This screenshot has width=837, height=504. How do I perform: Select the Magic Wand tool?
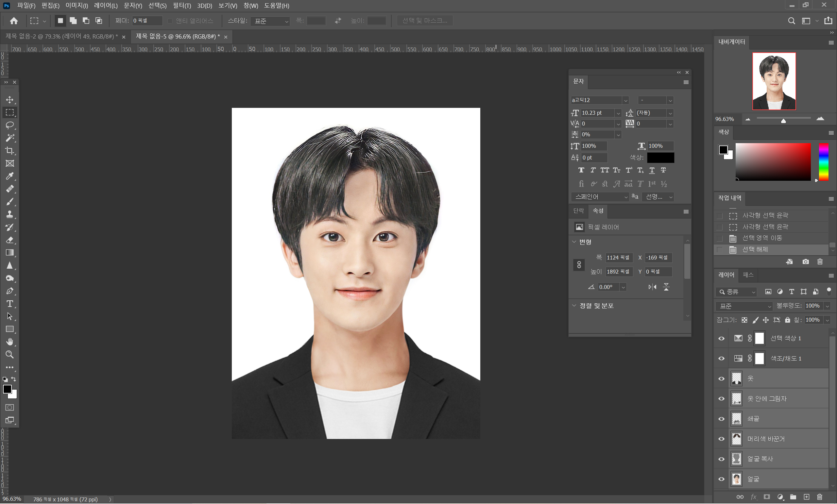click(x=9, y=138)
